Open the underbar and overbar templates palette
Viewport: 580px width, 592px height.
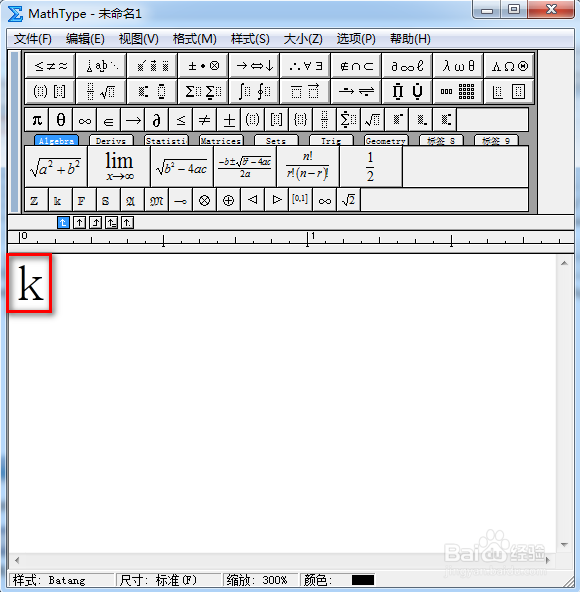pyautogui.click(x=305, y=91)
